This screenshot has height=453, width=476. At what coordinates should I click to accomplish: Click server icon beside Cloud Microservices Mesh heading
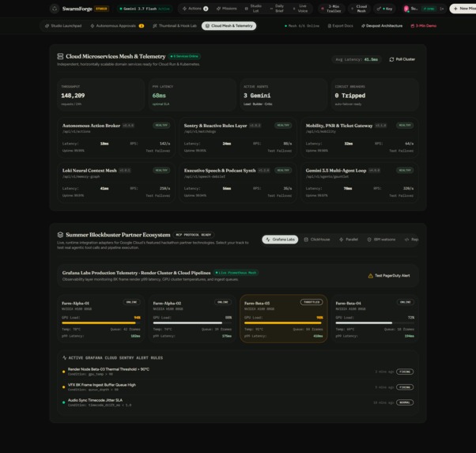point(60,56)
